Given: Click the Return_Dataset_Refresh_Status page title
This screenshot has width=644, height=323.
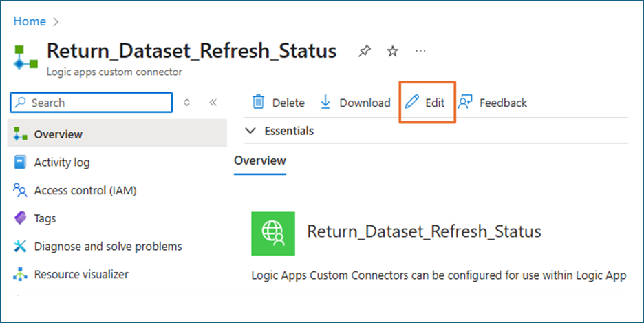Looking at the screenshot, I should (192, 51).
